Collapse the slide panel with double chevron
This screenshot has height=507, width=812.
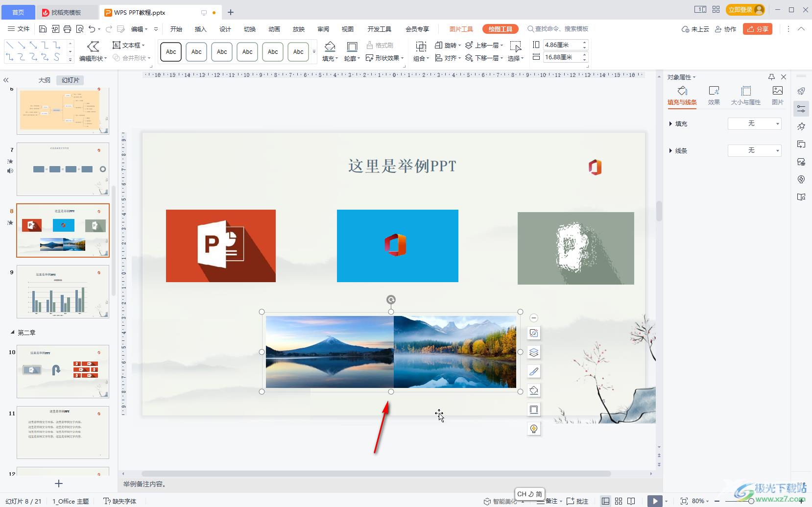[6, 80]
